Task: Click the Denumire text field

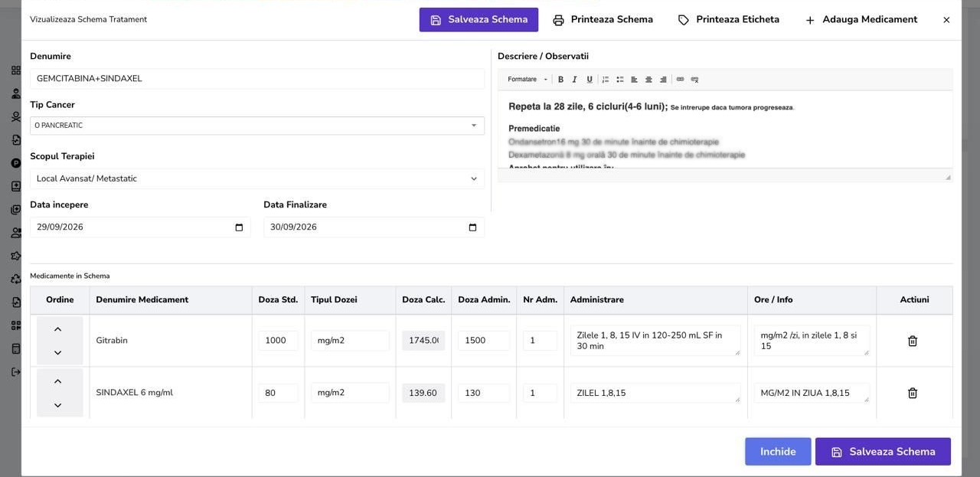Action: click(x=257, y=79)
